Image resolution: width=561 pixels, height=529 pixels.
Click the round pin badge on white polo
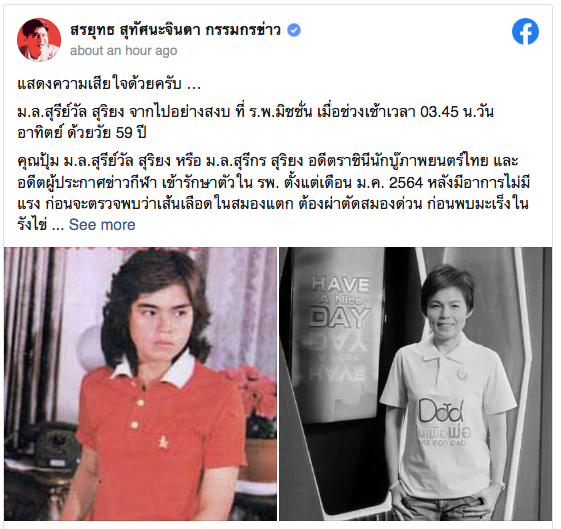coord(463,374)
